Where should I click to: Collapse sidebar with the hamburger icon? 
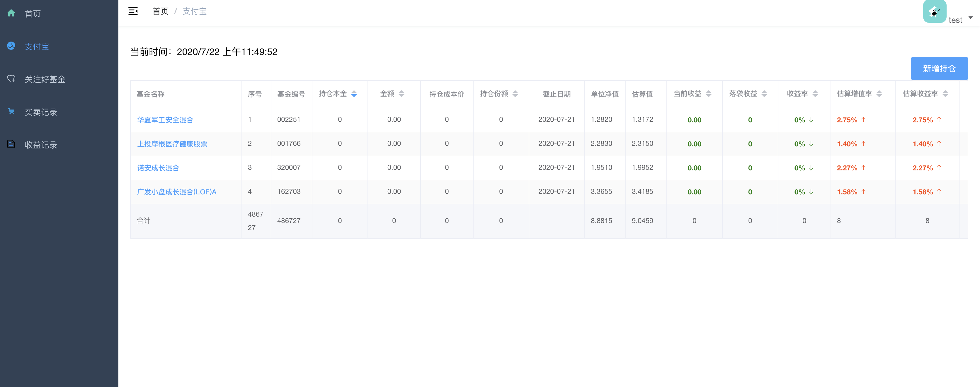click(133, 11)
